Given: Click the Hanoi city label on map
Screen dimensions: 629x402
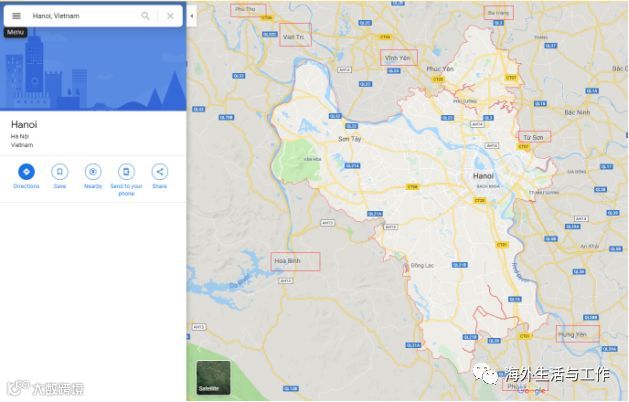Looking at the screenshot, I should [483, 176].
